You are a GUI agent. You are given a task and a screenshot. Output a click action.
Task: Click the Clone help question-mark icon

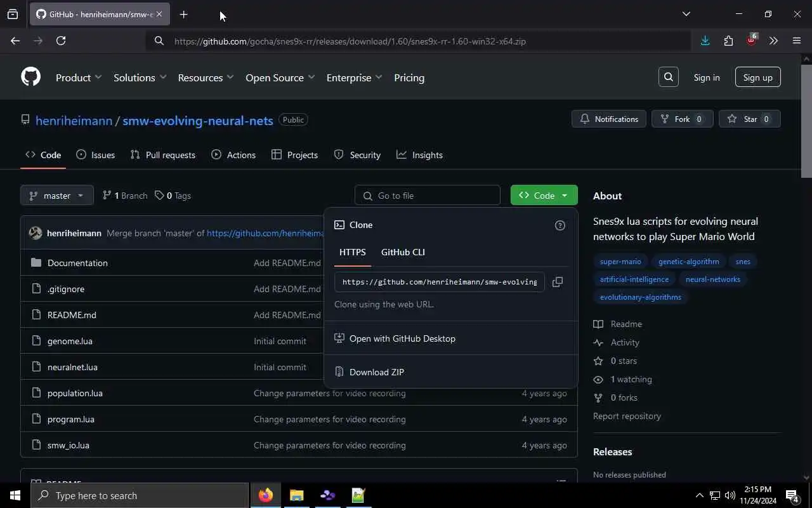tap(560, 225)
